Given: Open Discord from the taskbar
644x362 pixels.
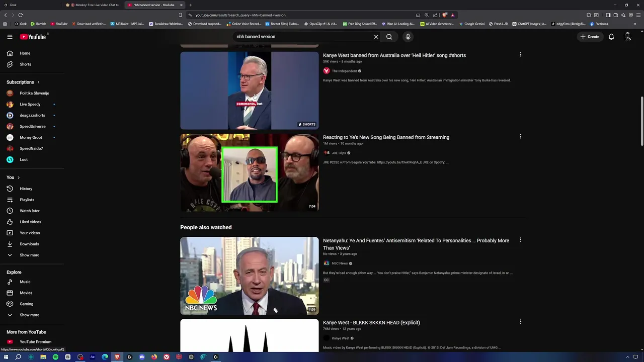Looking at the screenshot, I should (x=142, y=357).
